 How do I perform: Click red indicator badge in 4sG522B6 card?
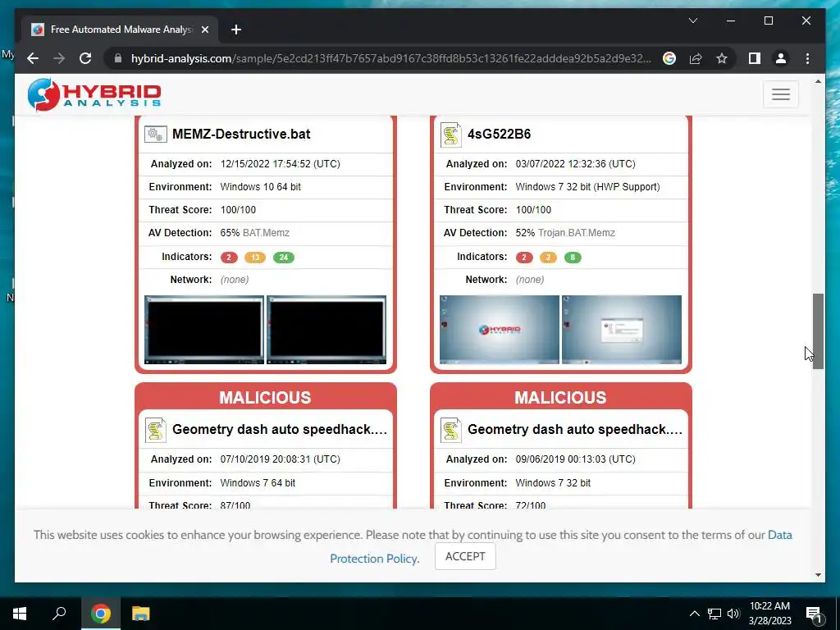524,257
